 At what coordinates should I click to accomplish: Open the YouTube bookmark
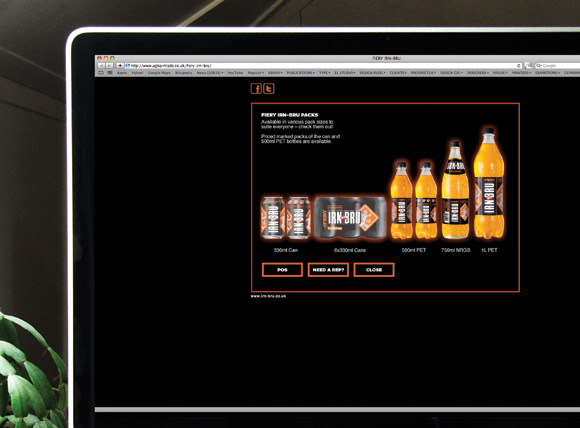pyautogui.click(x=235, y=73)
